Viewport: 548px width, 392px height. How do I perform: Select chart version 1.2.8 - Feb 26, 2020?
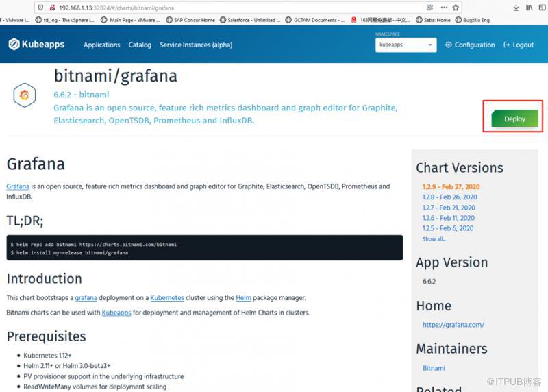(x=449, y=197)
